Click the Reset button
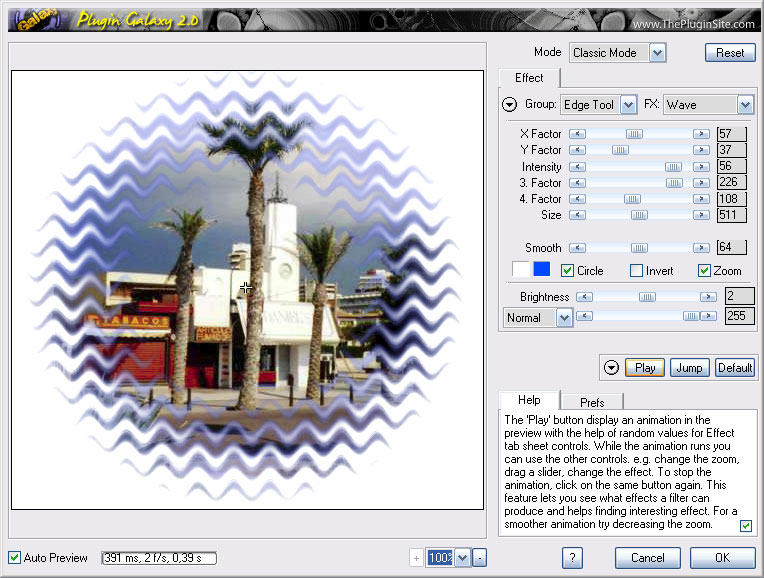Screen dimensions: 764x578 pyautogui.click(x=730, y=53)
